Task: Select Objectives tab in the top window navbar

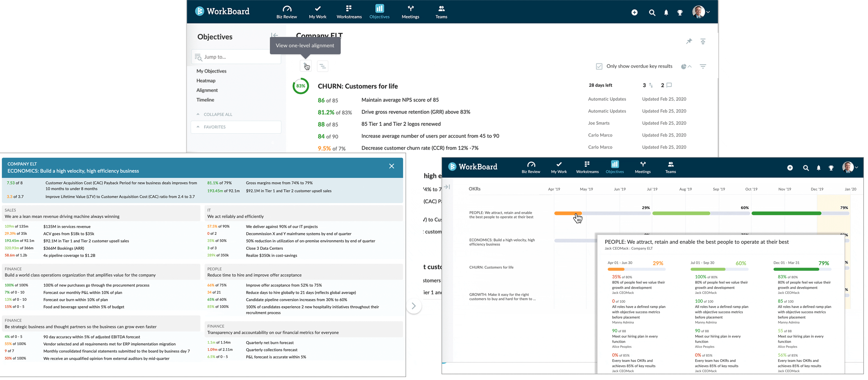Action: [x=379, y=12]
